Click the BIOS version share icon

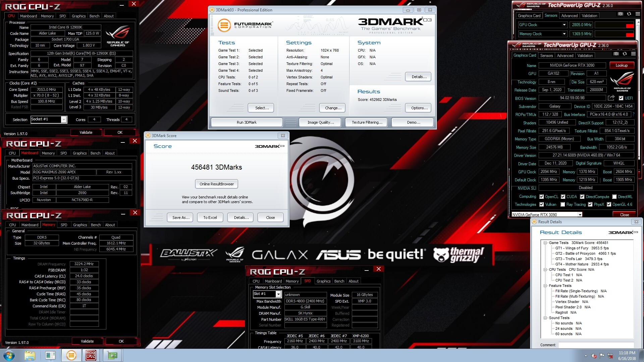[x=611, y=98]
